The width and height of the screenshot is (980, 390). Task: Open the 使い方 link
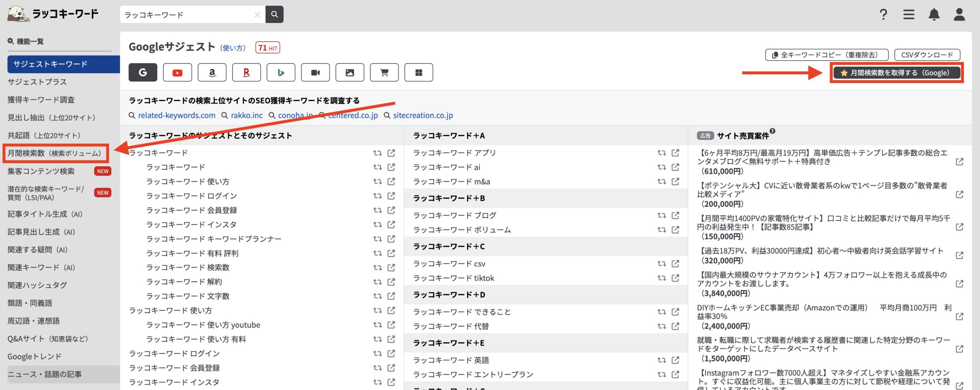coord(233,48)
